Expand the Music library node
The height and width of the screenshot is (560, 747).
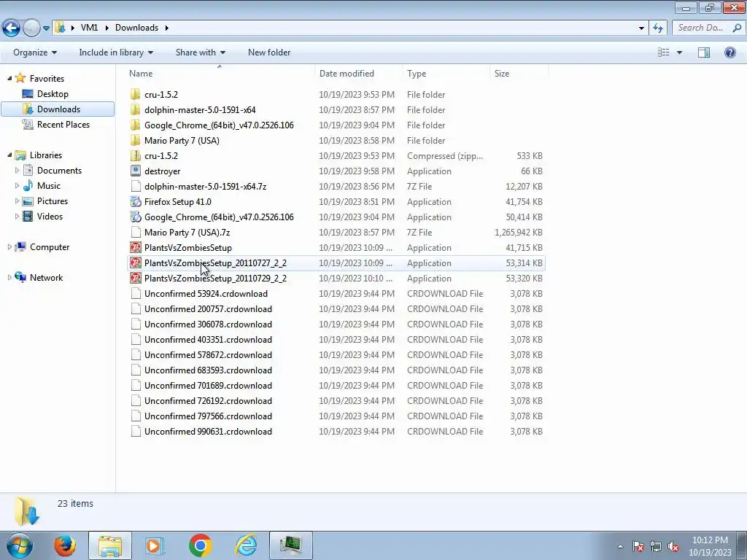(18, 185)
